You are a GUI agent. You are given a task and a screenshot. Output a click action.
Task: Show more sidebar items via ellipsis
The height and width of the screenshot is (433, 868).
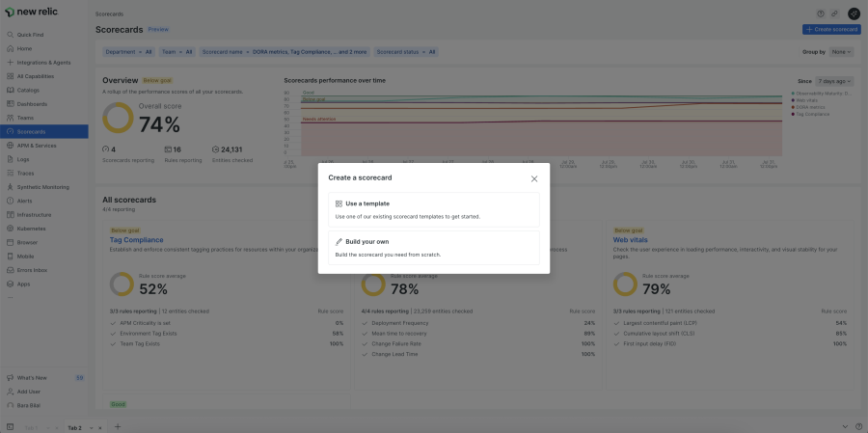[x=10, y=297]
